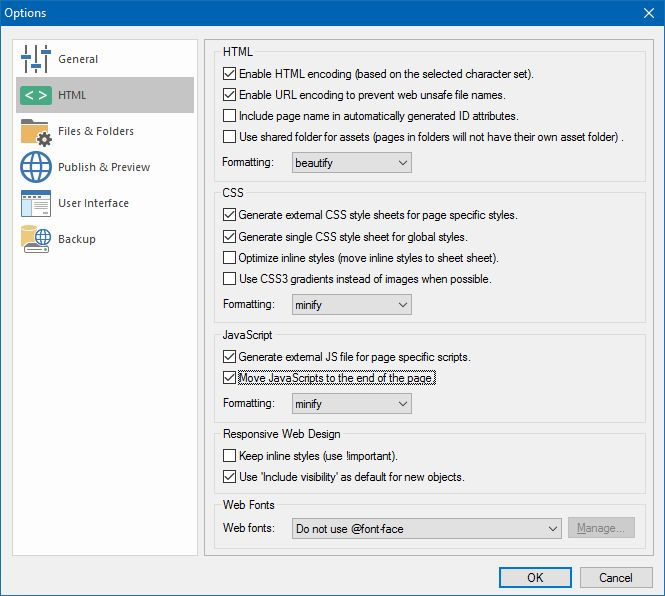The height and width of the screenshot is (596, 665).
Task: Click the Files & Folders folder-gear icon
Action: (36, 132)
